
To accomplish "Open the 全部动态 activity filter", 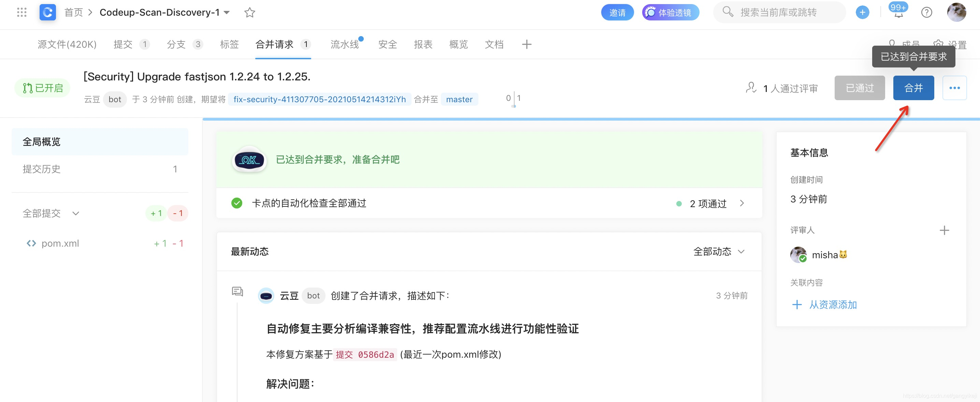I will (x=719, y=251).
